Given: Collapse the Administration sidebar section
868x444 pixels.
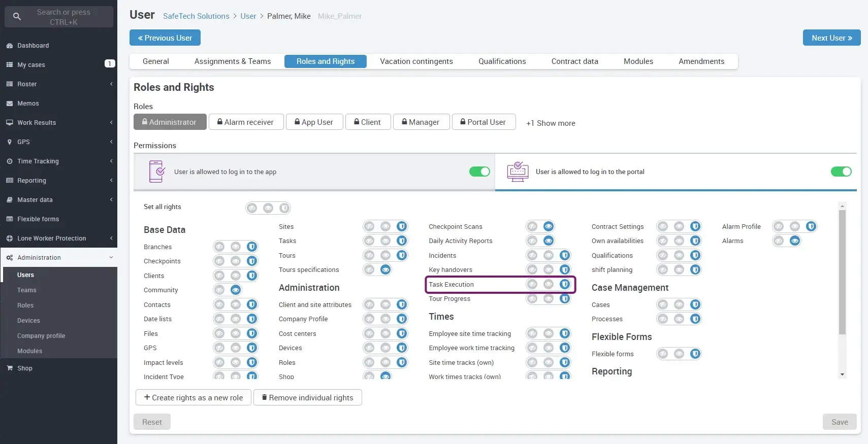Looking at the screenshot, I should pyautogui.click(x=58, y=258).
